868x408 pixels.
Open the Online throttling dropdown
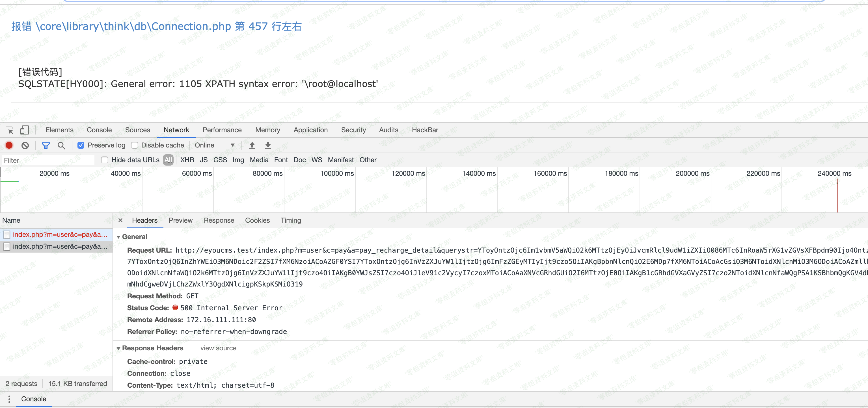(214, 145)
